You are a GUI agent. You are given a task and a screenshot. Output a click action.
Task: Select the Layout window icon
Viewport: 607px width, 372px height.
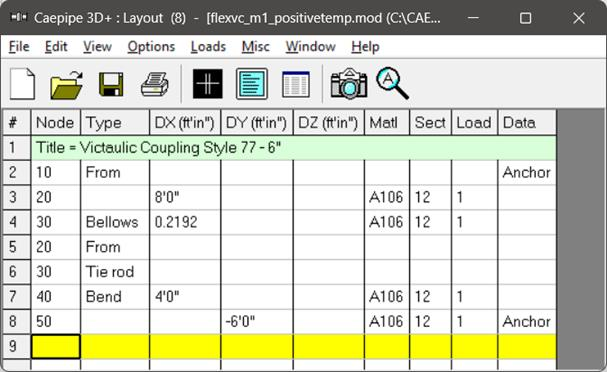pos(252,84)
